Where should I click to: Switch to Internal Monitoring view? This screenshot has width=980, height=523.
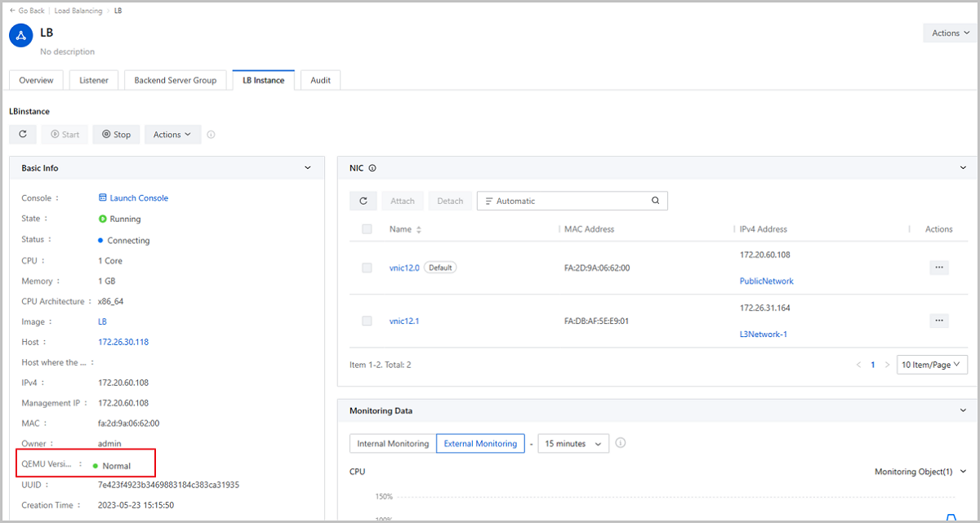click(393, 444)
